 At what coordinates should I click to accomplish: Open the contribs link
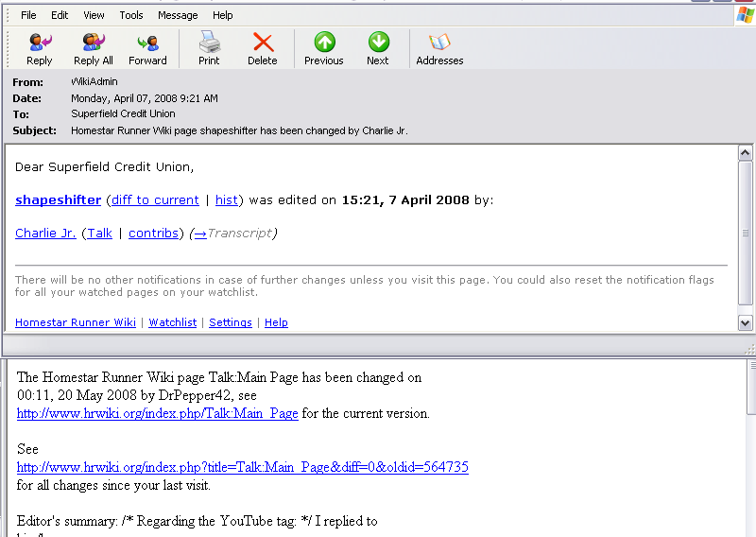pyautogui.click(x=153, y=233)
